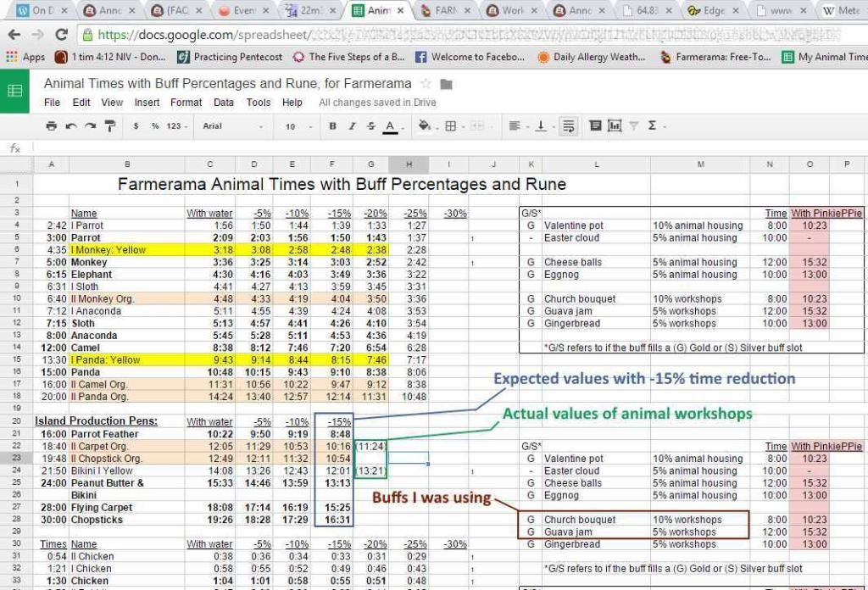The height and width of the screenshot is (590, 868).
Task: Click the Paint format roller icon
Action: coord(109,125)
